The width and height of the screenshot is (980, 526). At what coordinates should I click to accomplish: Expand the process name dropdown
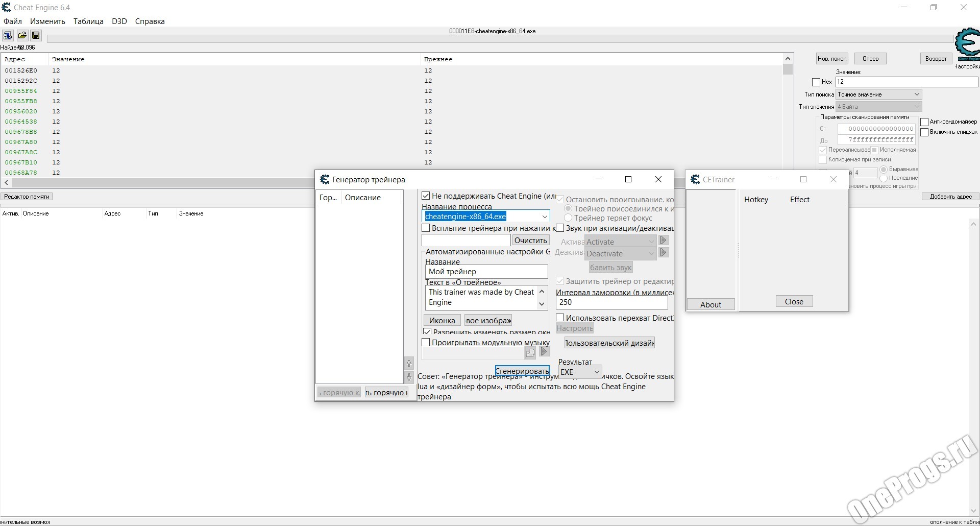[x=545, y=217]
